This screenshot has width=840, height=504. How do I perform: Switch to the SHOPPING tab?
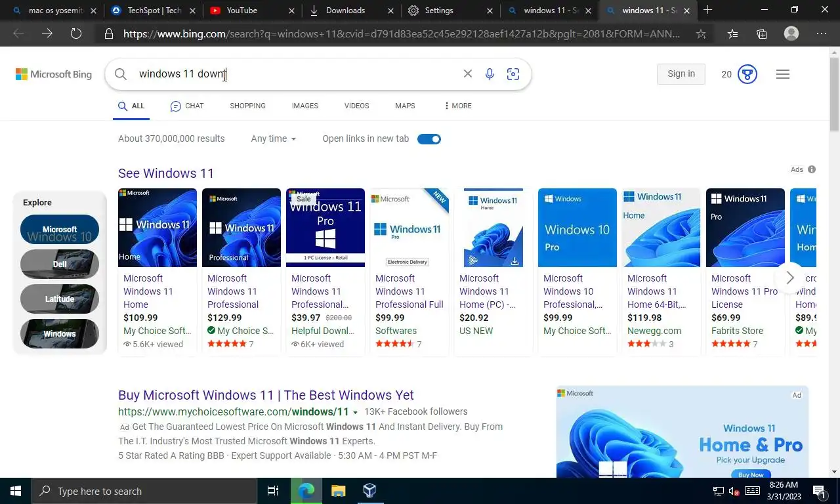pos(247,106)
